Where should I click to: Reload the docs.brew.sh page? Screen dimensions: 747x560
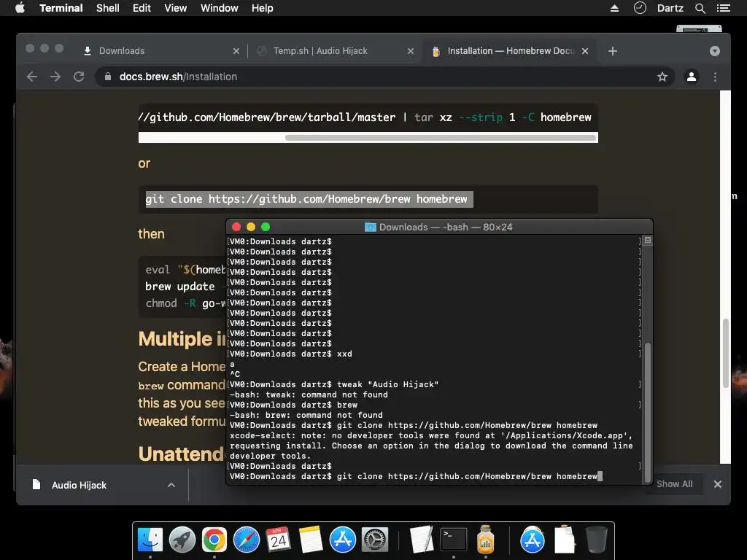point(79,77)
